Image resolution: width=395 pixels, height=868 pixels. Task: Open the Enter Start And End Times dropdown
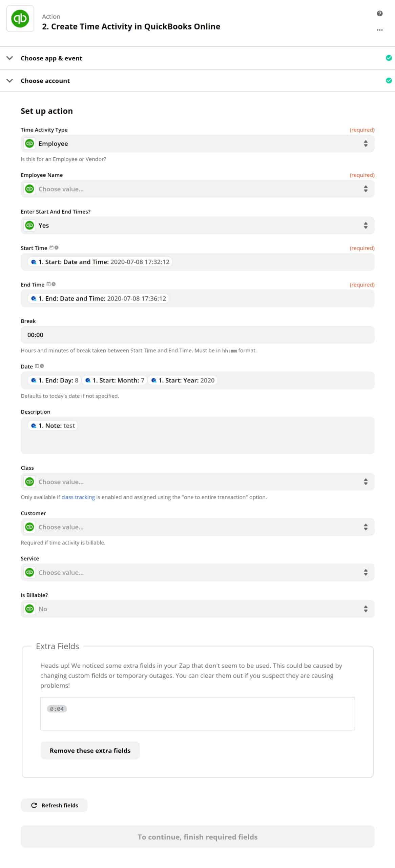(x=197, y=225)
